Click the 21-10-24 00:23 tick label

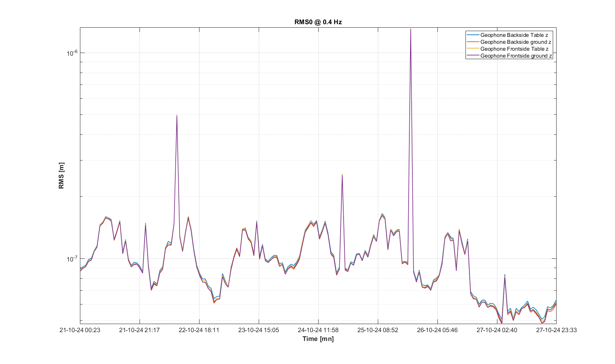pyautogui.click(x=80, y=330)
